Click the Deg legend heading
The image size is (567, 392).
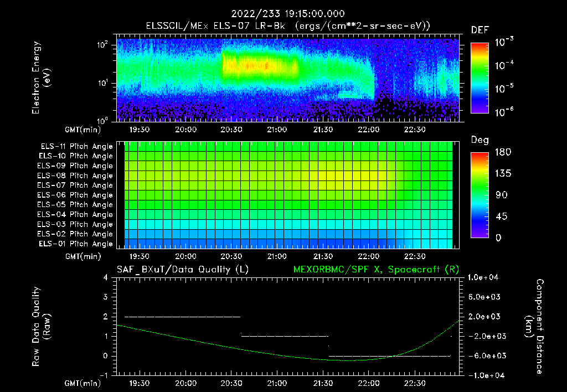pos(480,140)
